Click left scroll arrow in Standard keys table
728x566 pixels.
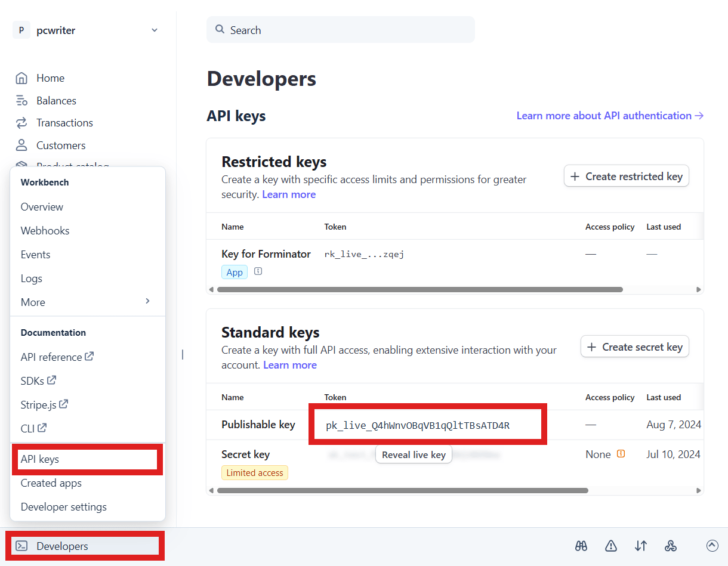(211, 490)
